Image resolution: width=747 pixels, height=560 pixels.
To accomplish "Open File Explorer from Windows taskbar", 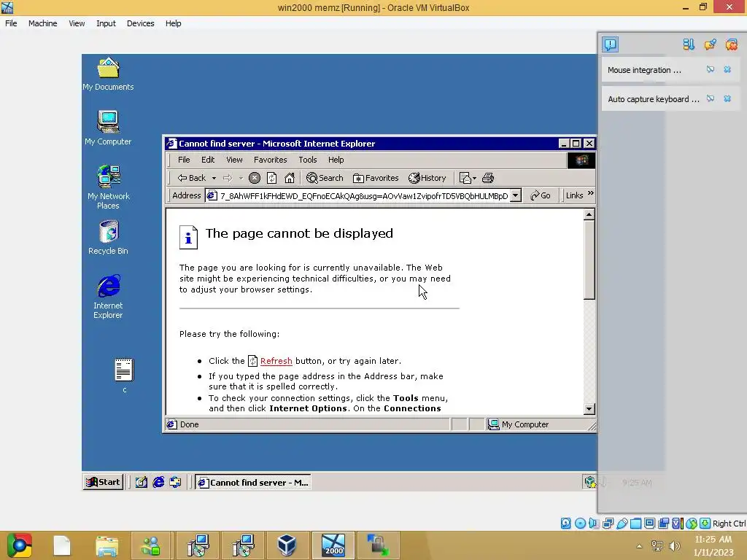I will click(x=107, y=545).
